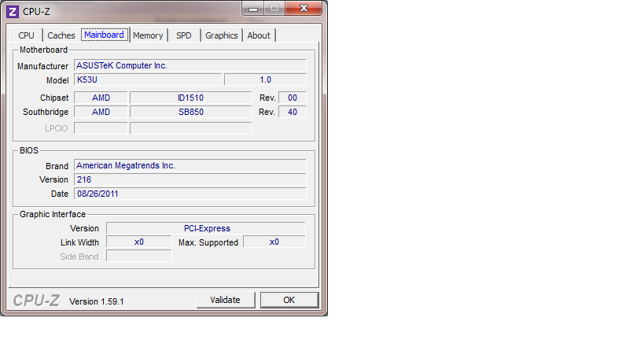Screen dimensions: 644x362
Task: Select the Mainboard tab
Action: (x=105, y=35)
